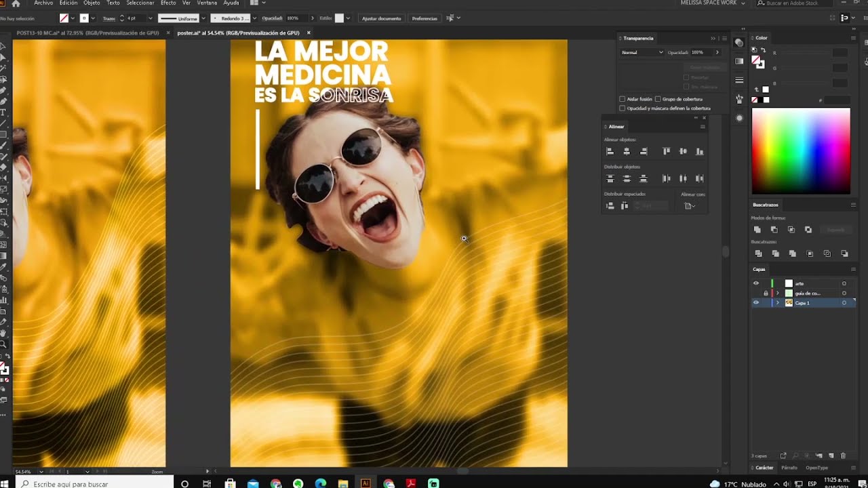This screenshot has height=488, width=868.
Task: Click swap fill and stroke arrow in Color panel
Action: point(764,49)
